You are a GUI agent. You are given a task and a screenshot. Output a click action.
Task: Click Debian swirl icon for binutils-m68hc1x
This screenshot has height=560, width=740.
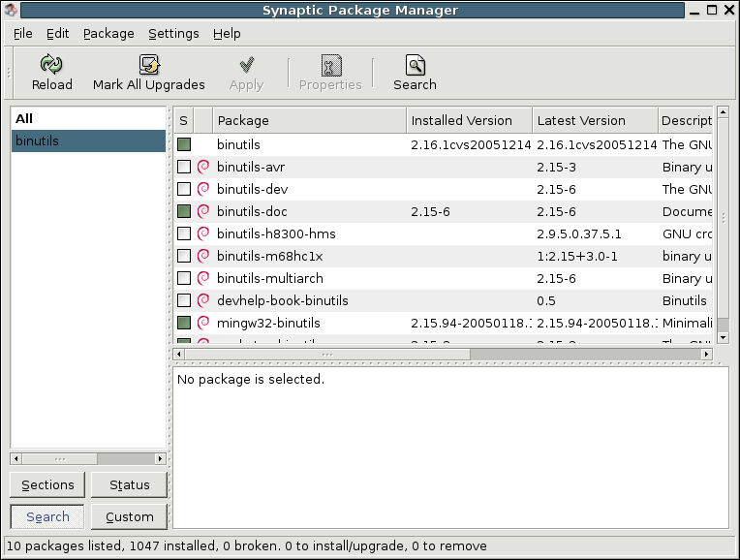coord(203,256)
